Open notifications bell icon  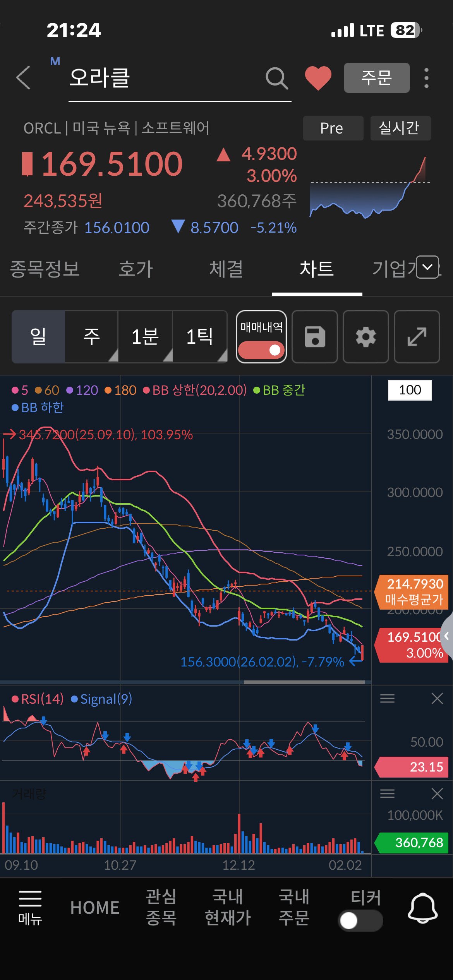[423, 908]
